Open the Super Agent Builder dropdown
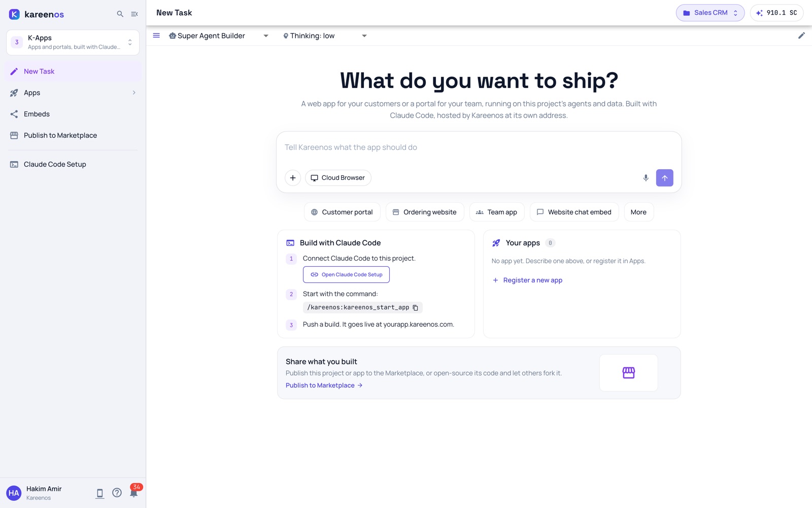 (219, 36)
